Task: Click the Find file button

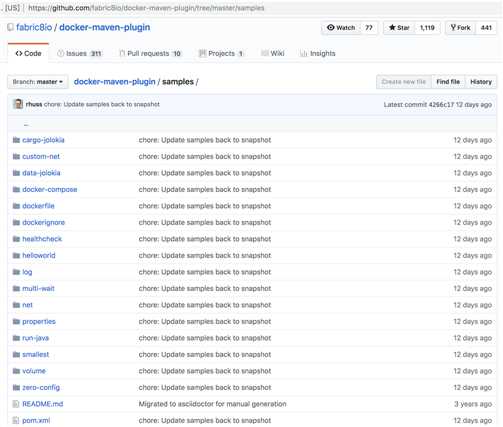Action: click(448, 82)
